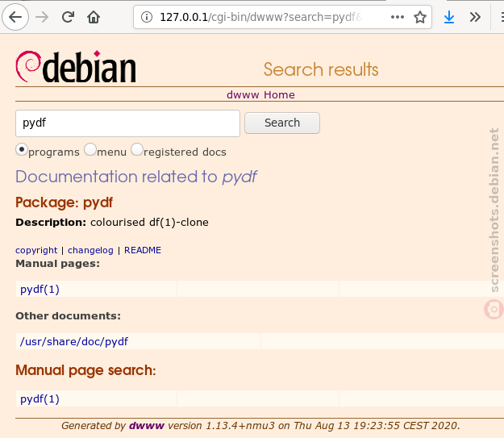Select the menu radio button
This screenshot has height=438, width=504.
(90, 149)
